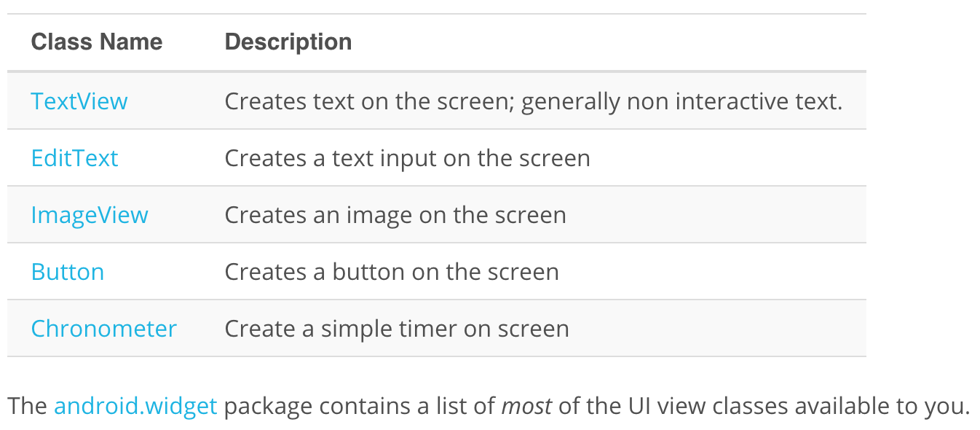Click "Creates a button on the screen" text

tap(391, 272)
